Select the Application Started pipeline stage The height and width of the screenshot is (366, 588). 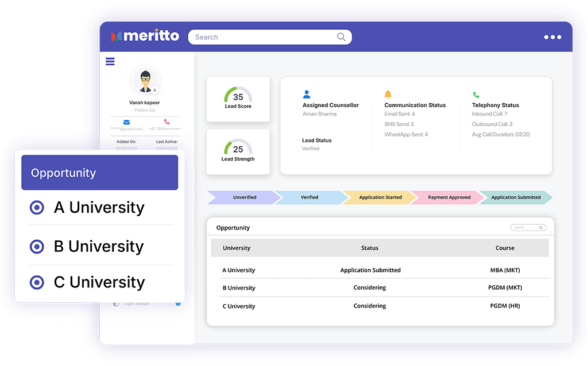click(380, 197)
